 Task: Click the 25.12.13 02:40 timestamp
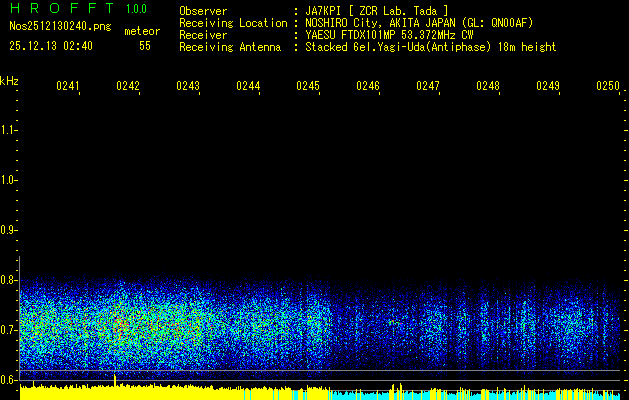pyautogui.click(x=51, y=45)
